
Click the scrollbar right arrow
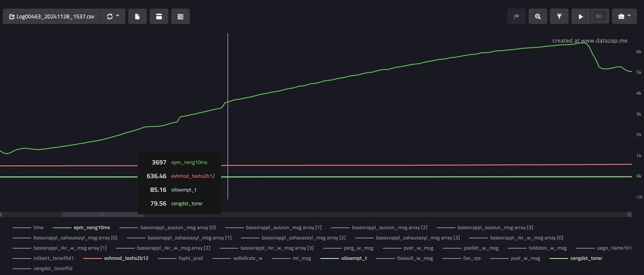coord(630,215)
